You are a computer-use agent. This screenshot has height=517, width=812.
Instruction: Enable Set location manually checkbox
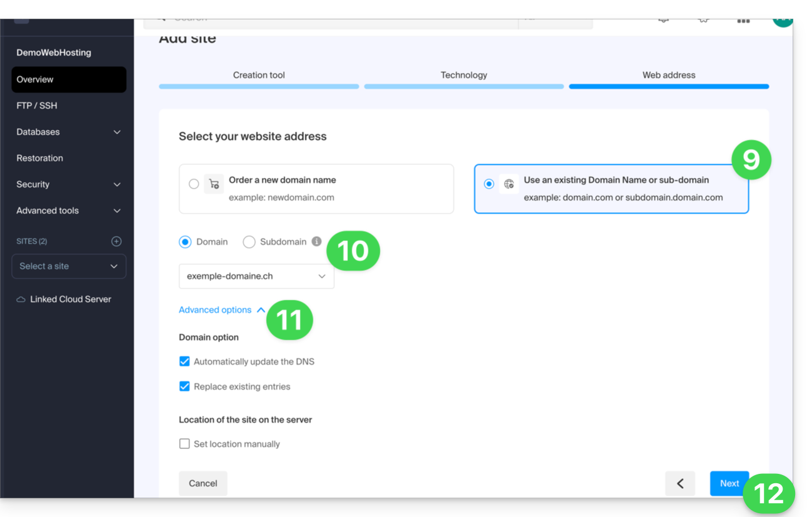click(184, 444)
